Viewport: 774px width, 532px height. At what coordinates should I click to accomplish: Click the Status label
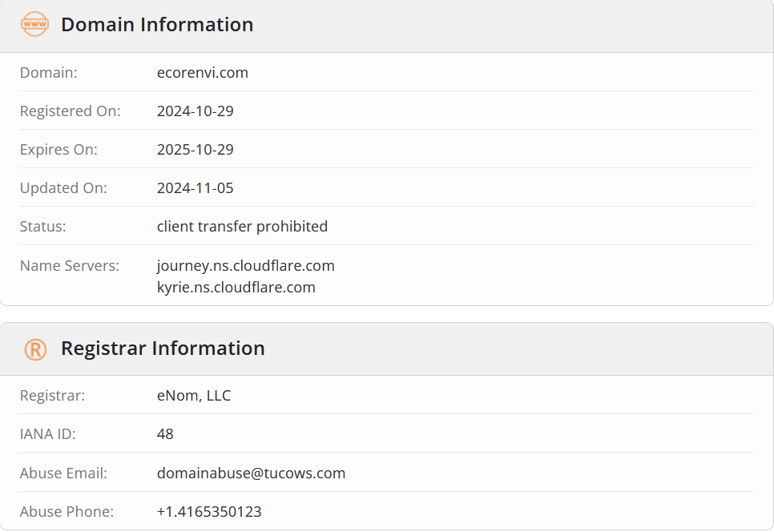43,227
